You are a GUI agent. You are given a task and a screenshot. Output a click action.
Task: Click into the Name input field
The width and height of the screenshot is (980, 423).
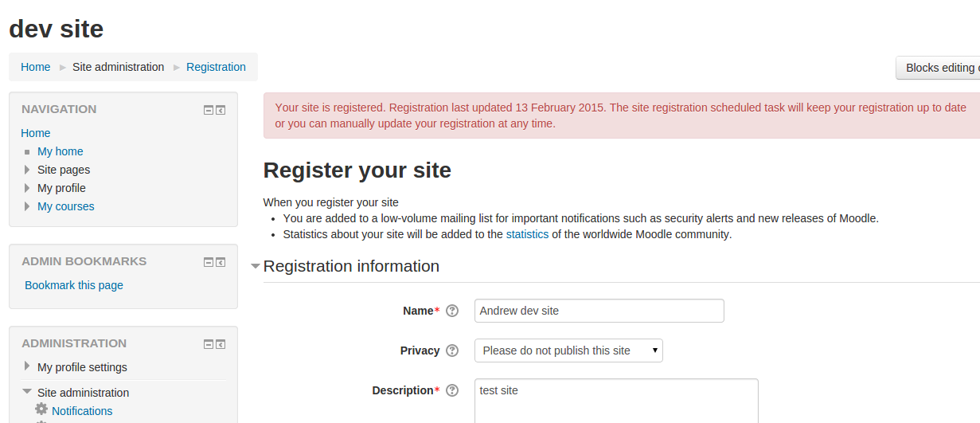point(599,311)
